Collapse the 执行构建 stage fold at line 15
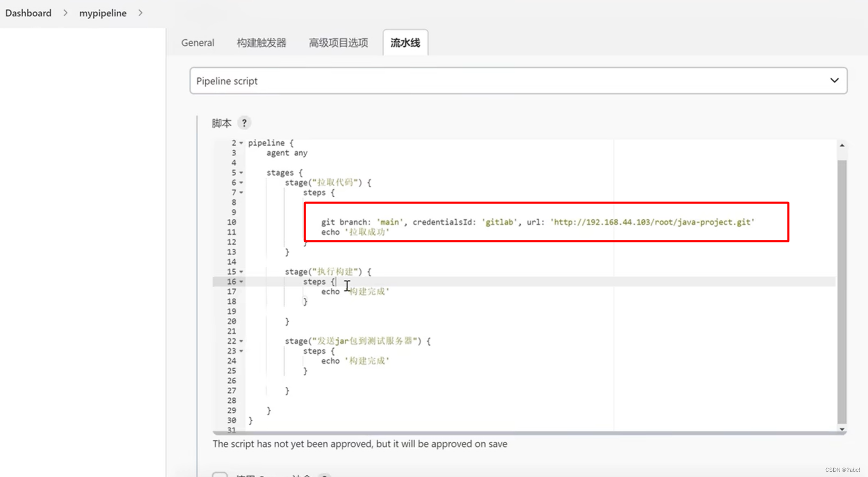The width and height of the screenshot is (868, 477). click(x=241, y=272)
